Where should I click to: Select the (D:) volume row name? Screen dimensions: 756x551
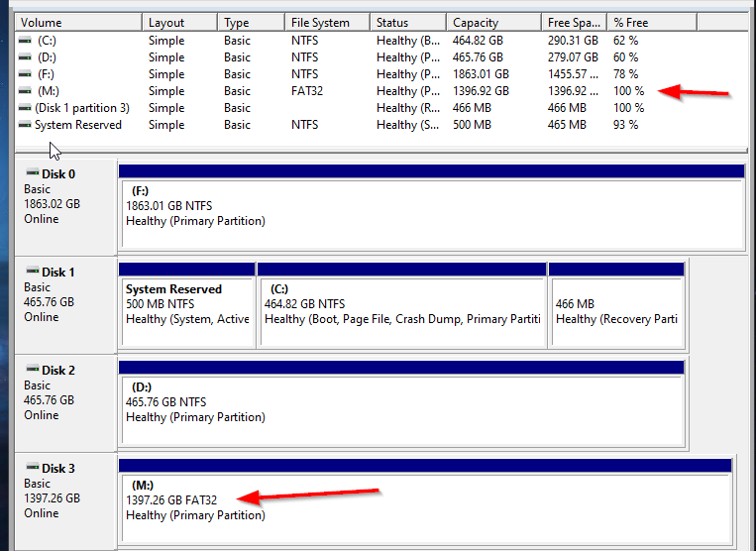[x=47, y=57]
